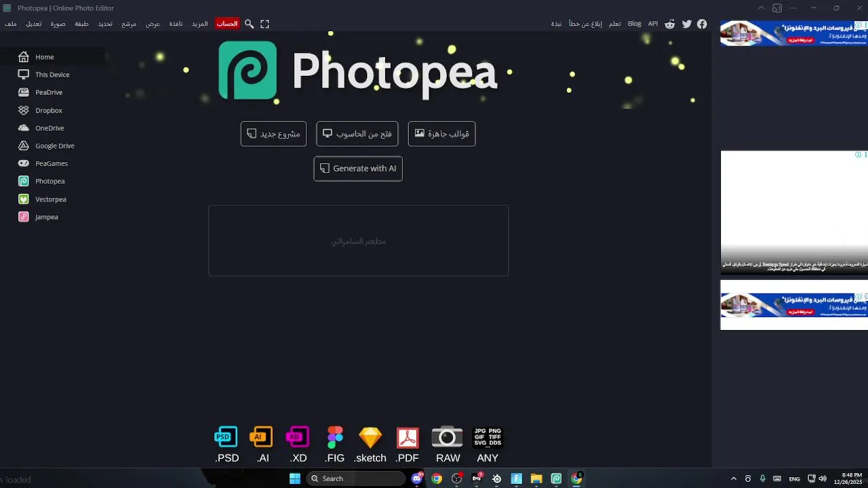Open Jampea from sidebar
Viewport: 868px width, 488px height.
(x=53, y=217)
